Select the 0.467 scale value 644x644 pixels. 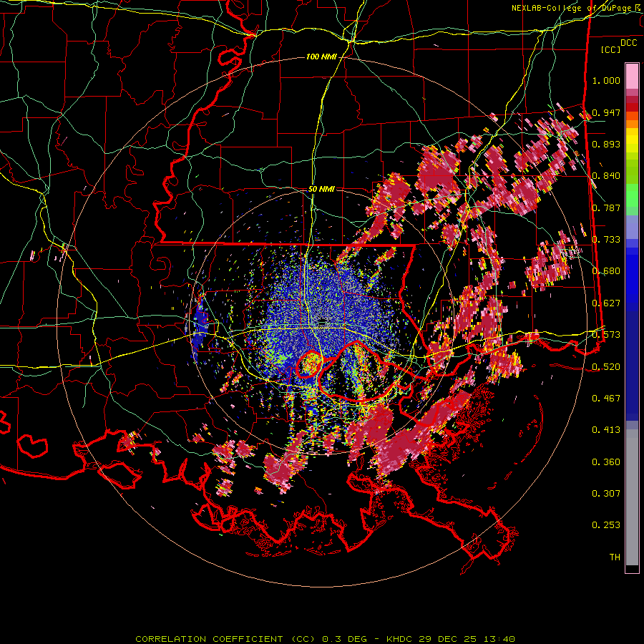click(x=606, y=398)
